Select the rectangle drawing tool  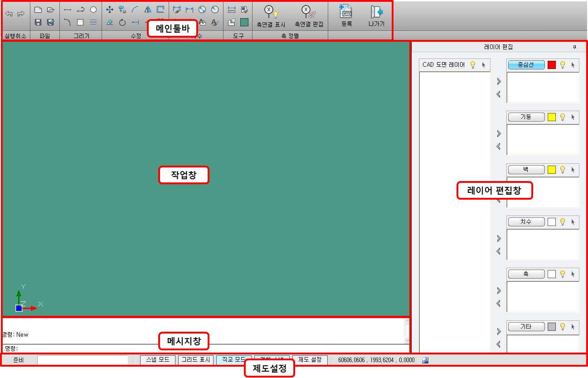[80, 22]
